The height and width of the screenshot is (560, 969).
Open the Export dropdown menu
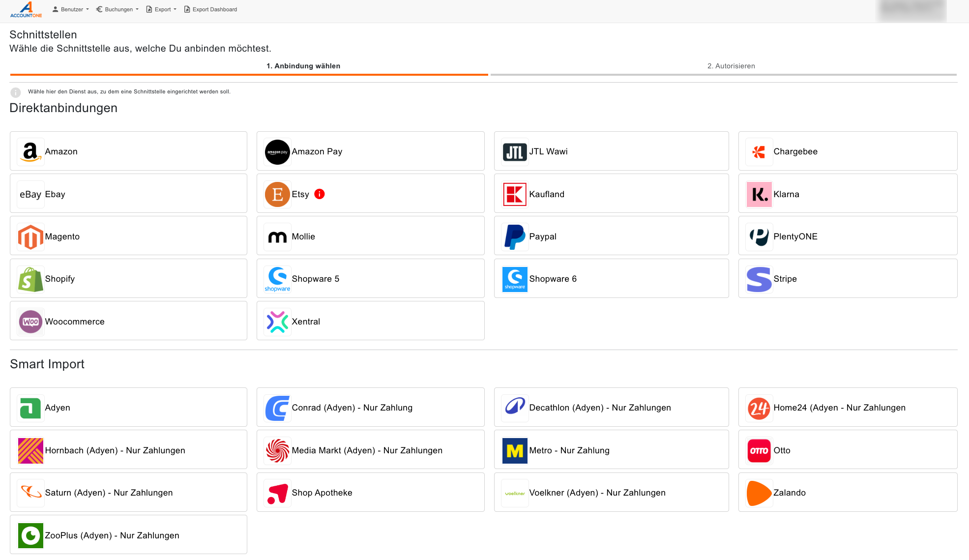(x=161, y=9)
